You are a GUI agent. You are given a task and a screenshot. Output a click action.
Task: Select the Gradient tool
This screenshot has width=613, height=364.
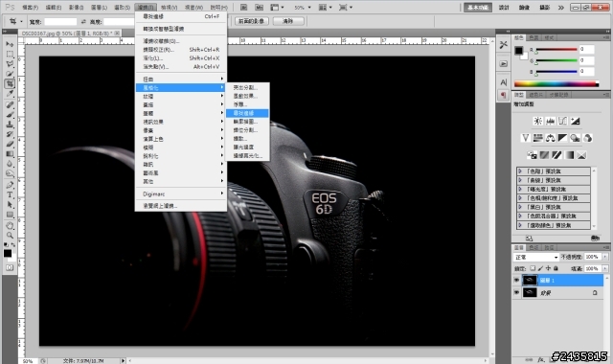click(x=10, y=153)
